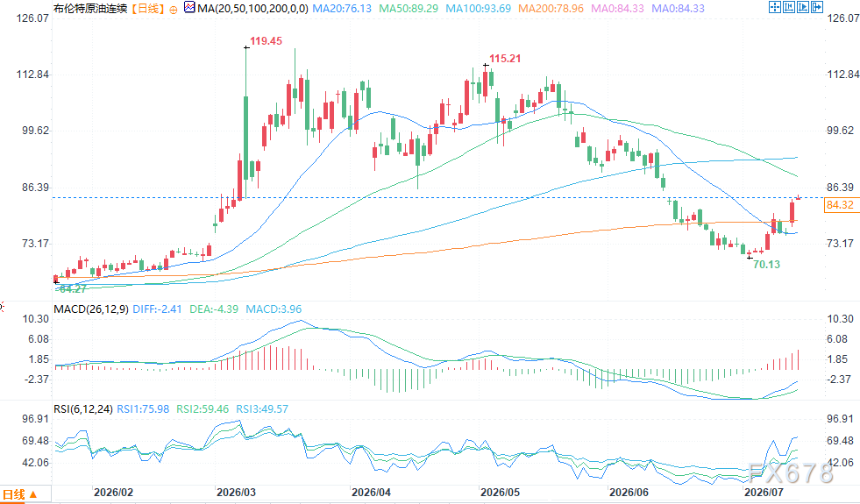Click the MA indicator chart icon
The image size is (860, 504).
[x=189, y=7]
